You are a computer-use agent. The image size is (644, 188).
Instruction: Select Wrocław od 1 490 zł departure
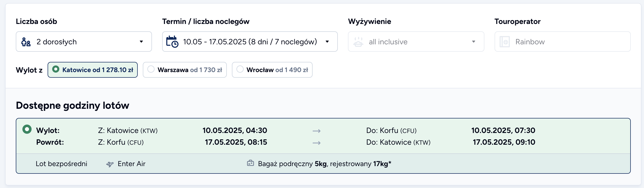coord(272,70)
